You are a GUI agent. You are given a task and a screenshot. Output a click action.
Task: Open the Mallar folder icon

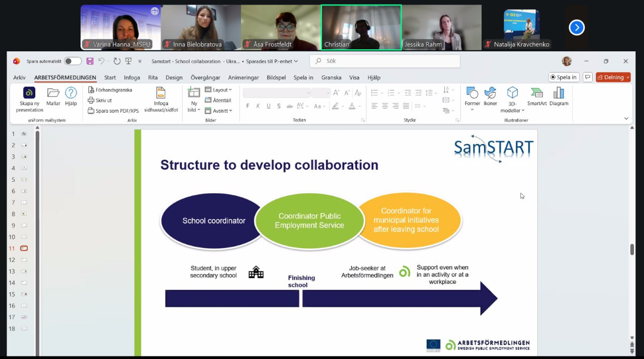tap(53, 93)
